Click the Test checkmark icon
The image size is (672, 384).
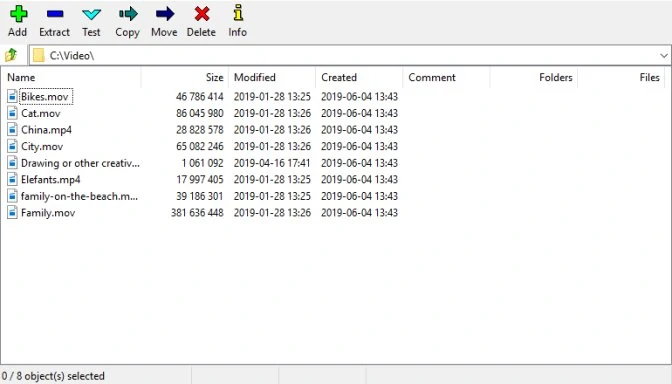(91, 14)
